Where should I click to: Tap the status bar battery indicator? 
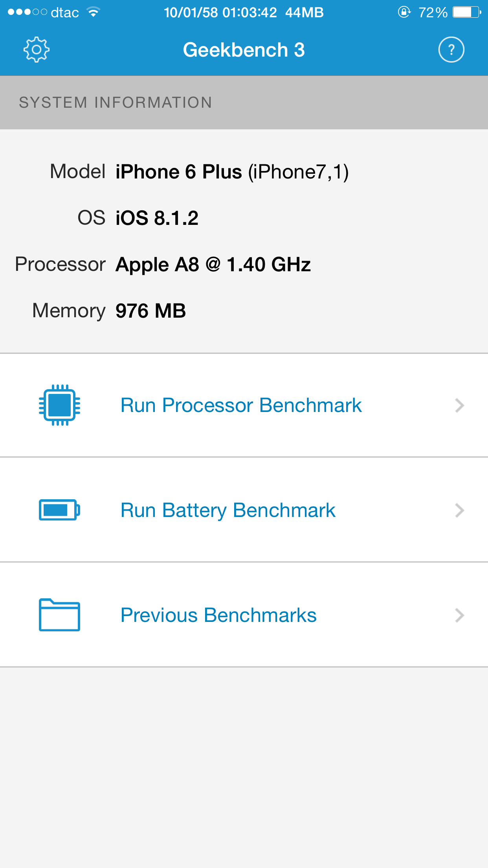coord(466,12)
